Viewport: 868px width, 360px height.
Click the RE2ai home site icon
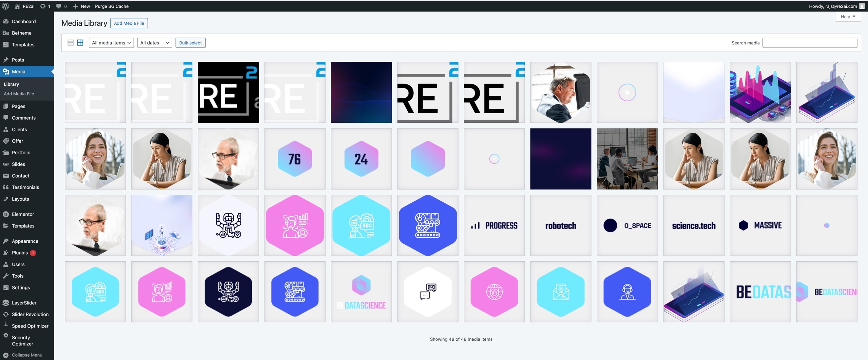pyautogui.click(x=18, y=6)
